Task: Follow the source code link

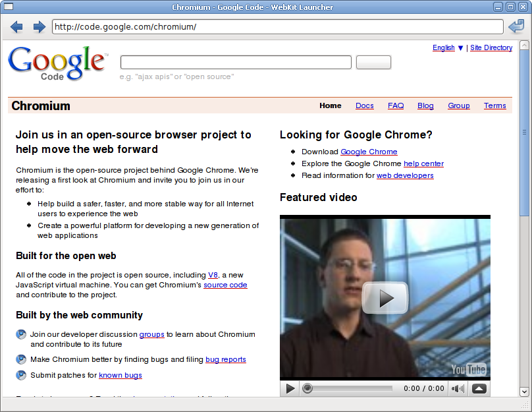Action: [225, 285]
